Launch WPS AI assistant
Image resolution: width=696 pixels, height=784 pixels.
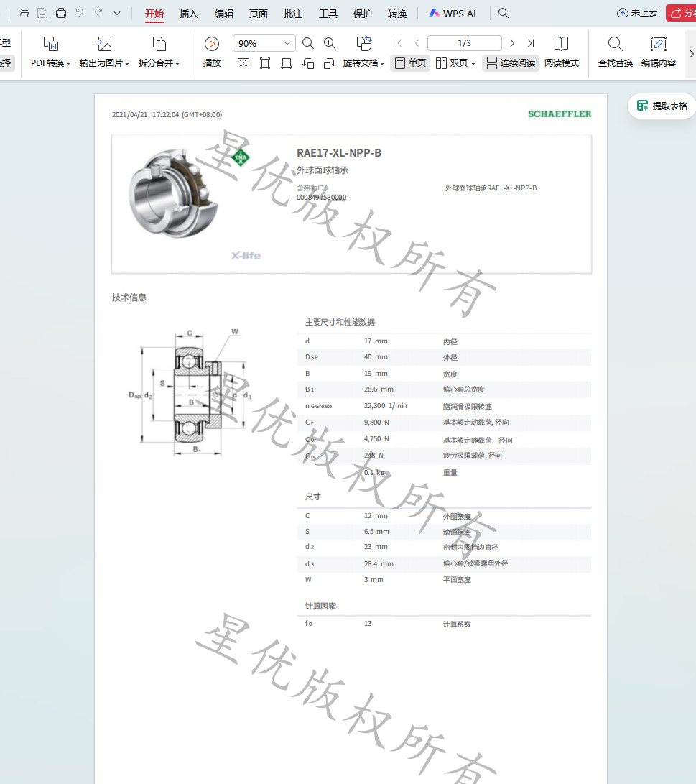pos(453,14)
